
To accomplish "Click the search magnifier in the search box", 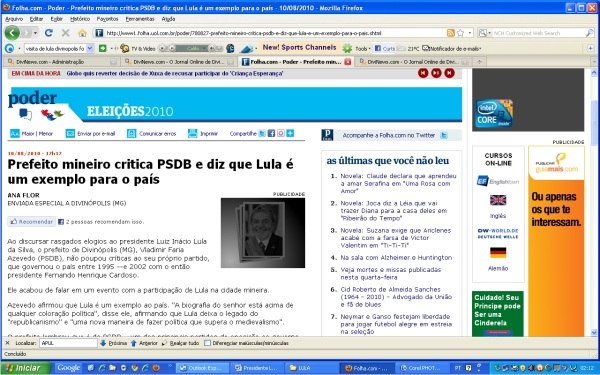I will (x=590, y=33).
